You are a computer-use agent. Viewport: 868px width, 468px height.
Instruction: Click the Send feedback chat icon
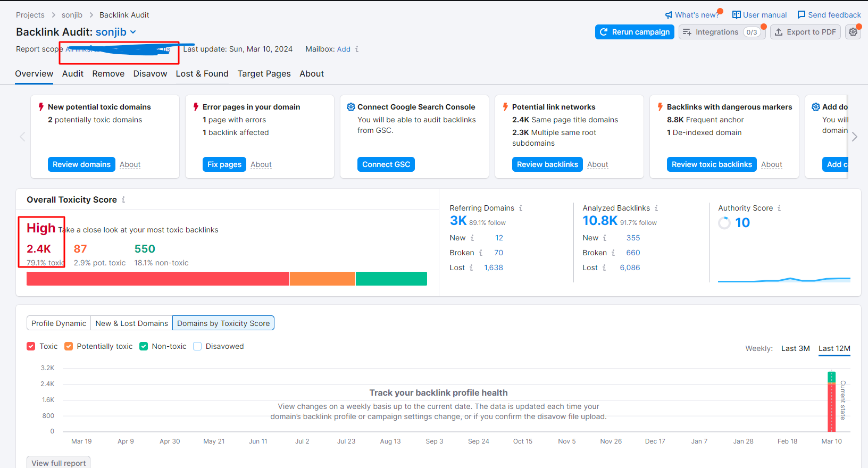click(x=802, y=15)
